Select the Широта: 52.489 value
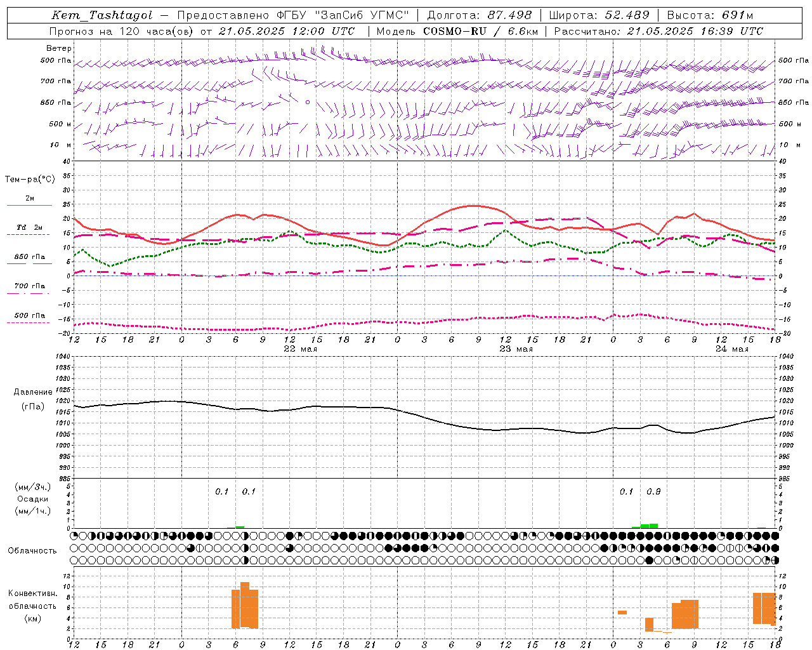This screenshot has width=812, height=650. coord(599,15)
